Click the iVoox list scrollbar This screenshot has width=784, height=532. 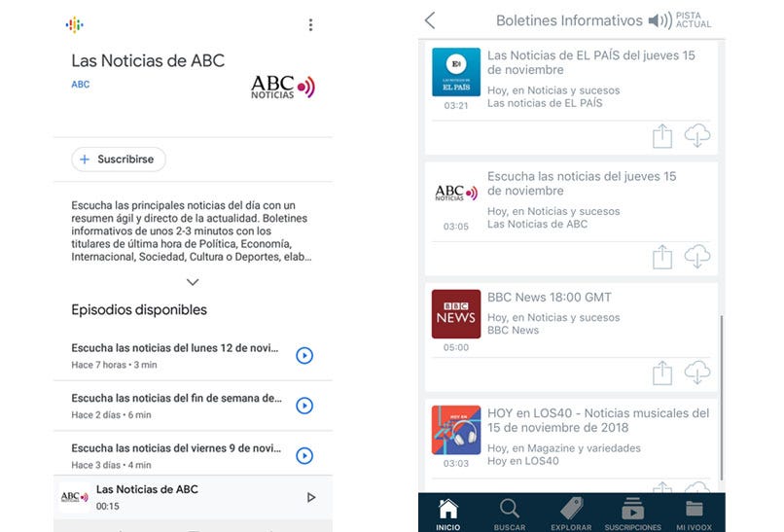(722, 398)
